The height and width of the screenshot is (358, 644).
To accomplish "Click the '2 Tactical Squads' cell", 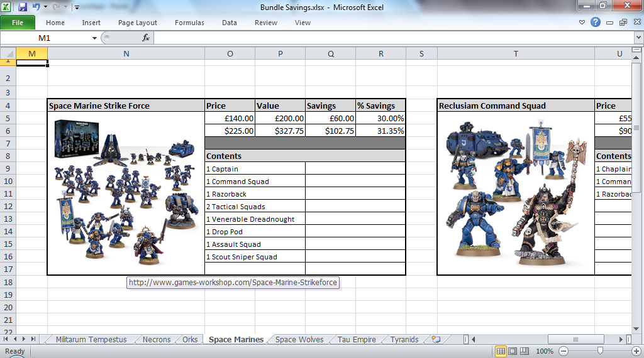I will (x=255, y=207).
